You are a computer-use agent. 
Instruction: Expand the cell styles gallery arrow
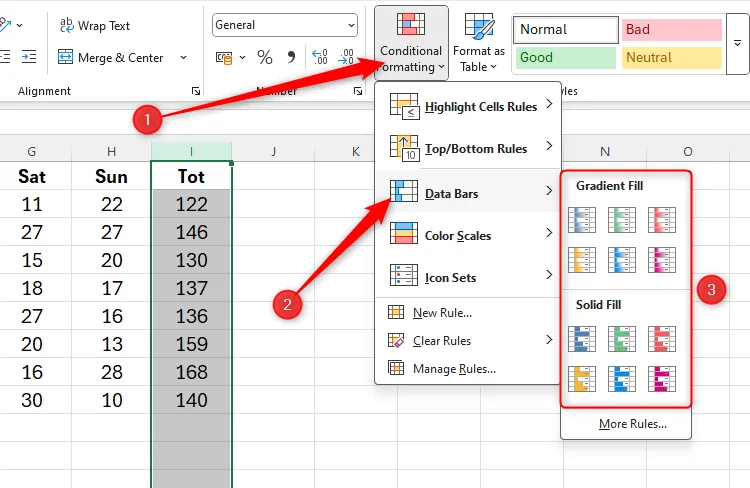[737, 43]
